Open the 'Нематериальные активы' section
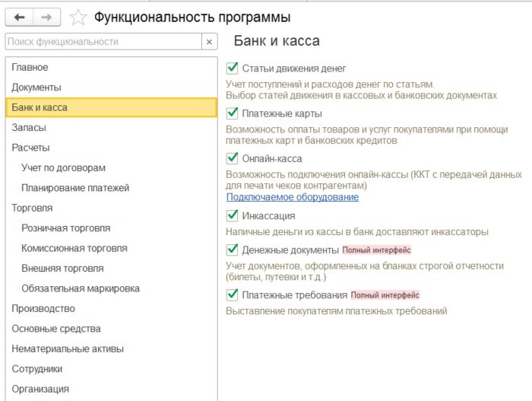 pos(111,348)
